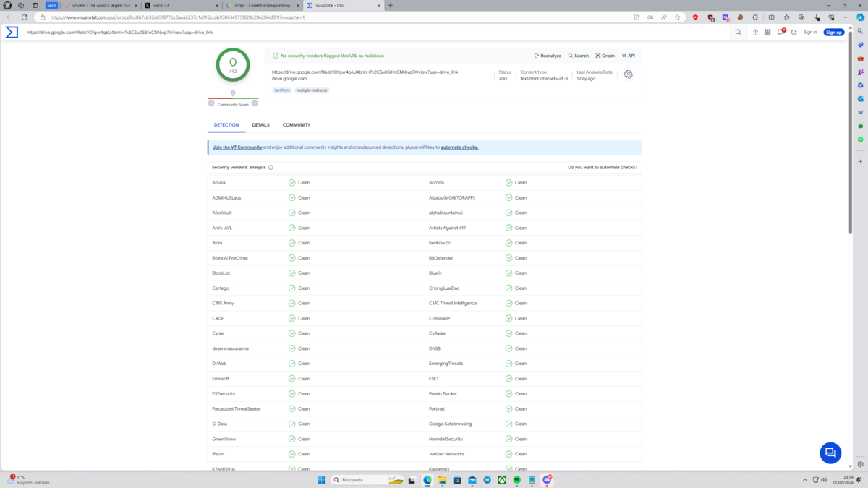
Task: Switch to the DETECTION tab
Action: pos(226,125)
